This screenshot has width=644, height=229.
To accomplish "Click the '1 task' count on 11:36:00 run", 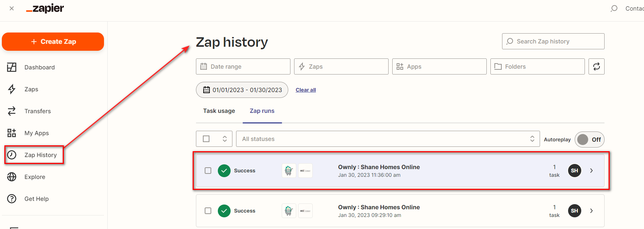I will click(554, 171).
